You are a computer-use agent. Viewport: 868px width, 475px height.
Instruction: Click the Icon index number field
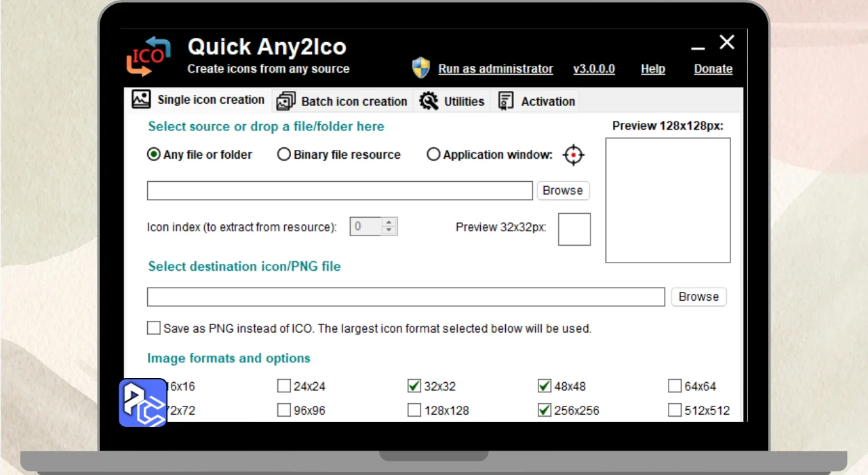click(366, 227)
